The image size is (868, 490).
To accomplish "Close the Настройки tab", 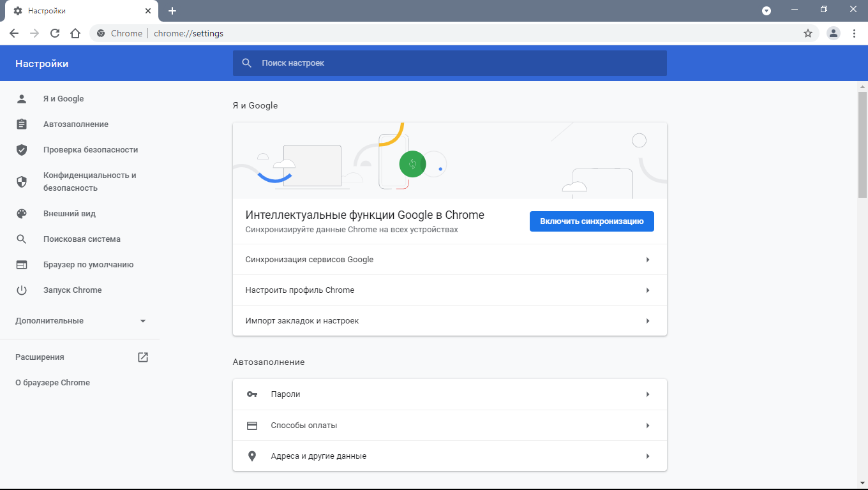I will (x=148, y=11).
